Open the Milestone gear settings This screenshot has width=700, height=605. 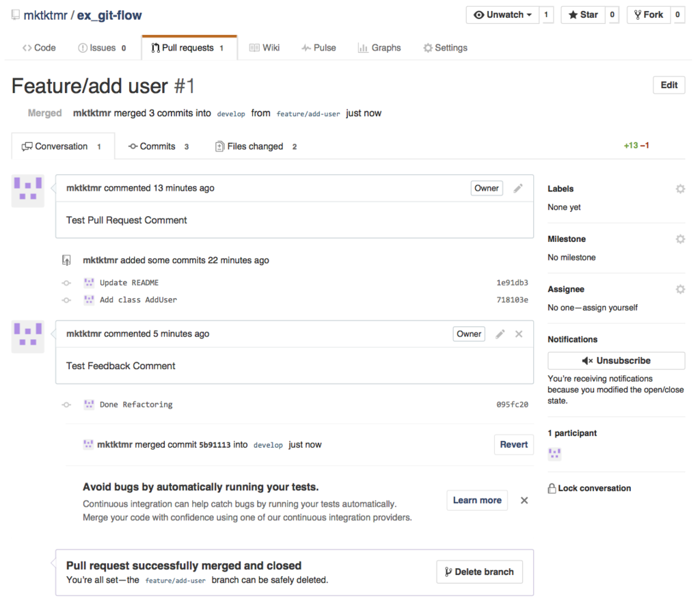(x=680, y=239)
